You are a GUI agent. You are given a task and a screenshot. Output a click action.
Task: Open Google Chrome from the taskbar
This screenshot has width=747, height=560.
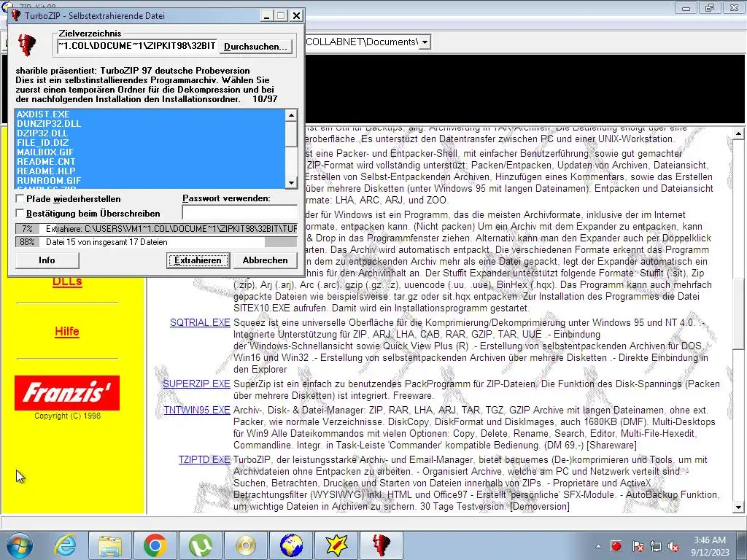[x=155, y=545]
